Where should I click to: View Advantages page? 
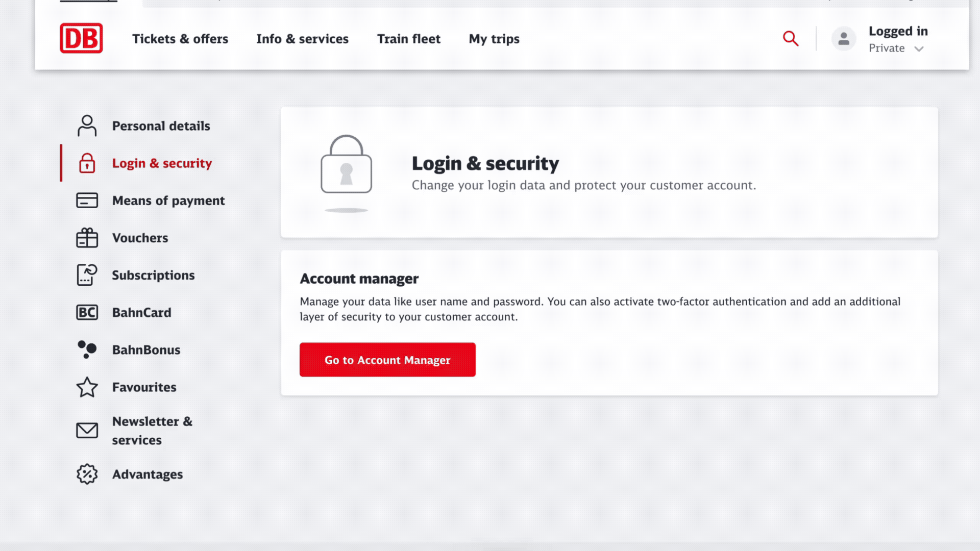click(x=148, y=474)
